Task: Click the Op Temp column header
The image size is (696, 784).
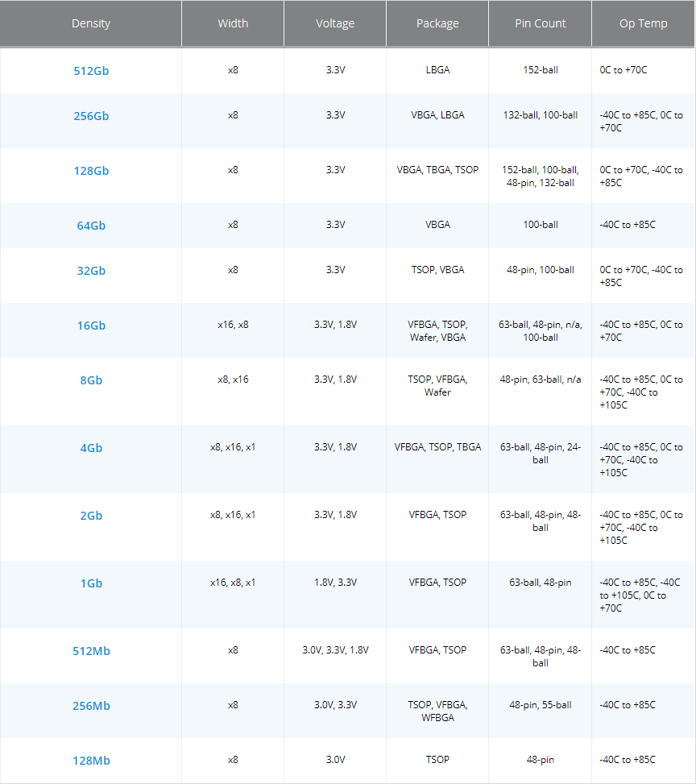Action: [x=643, y=23]
